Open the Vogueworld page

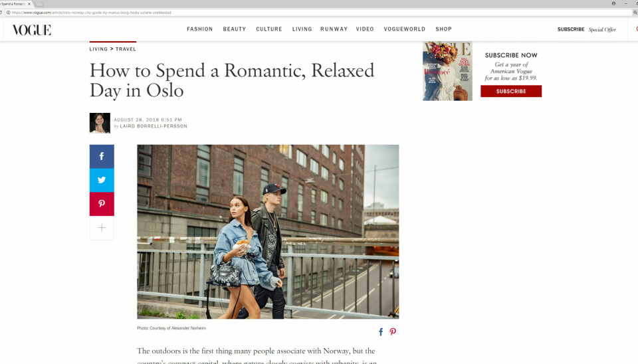(405, 29)
